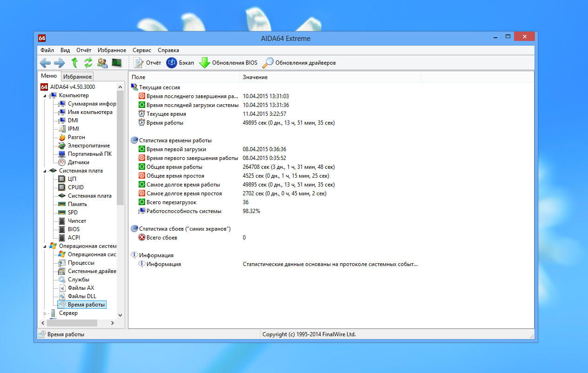The width and height of the screenshot is (588, 373).
Task: Select the Всего сбоев row
Action: (x=331, y=238)
